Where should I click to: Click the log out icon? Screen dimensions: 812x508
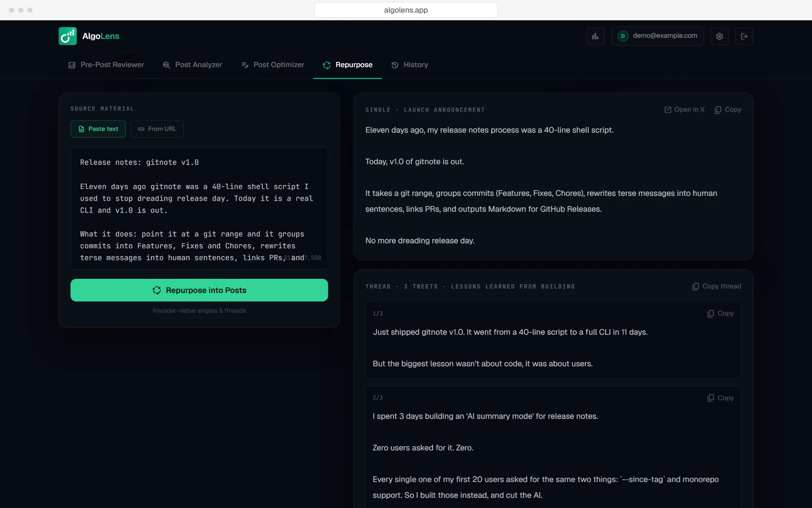coord(744,36)
